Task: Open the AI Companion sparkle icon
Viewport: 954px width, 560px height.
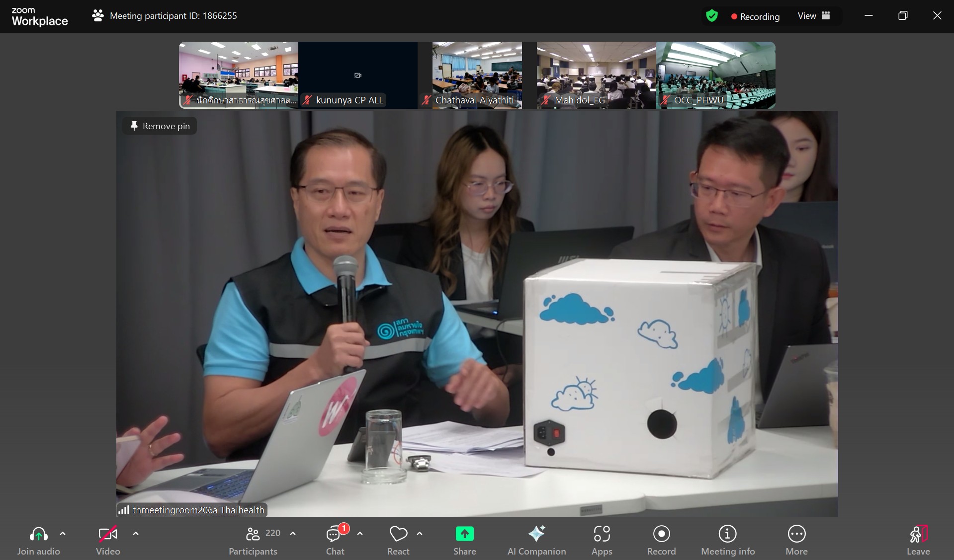Action: click(536, 534)
